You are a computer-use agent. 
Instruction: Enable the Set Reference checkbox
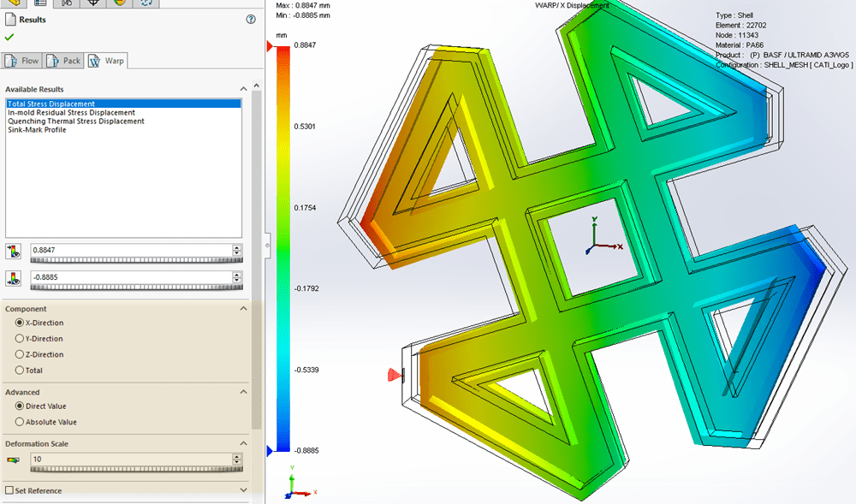pyautogui.click(x=9, y=490)
